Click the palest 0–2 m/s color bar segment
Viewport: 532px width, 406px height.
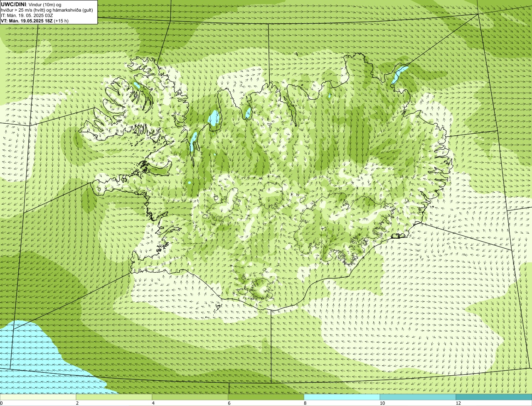[38, 397]
